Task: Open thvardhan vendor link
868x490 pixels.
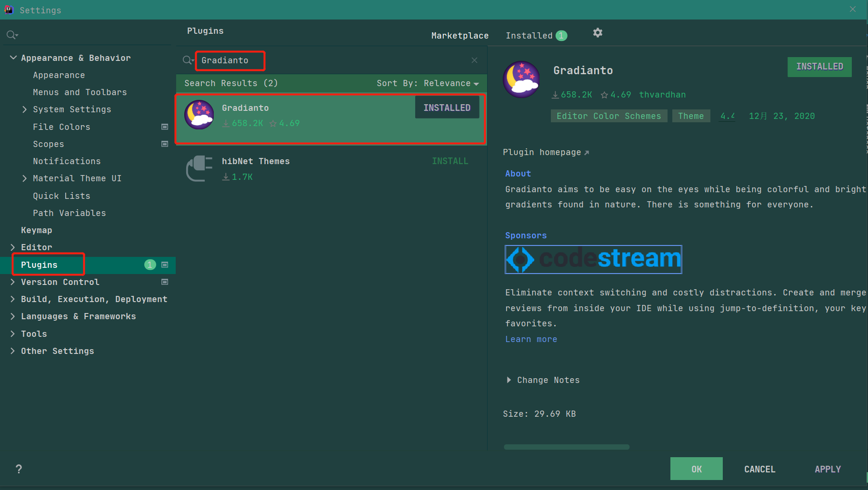Action: point(662,95)
